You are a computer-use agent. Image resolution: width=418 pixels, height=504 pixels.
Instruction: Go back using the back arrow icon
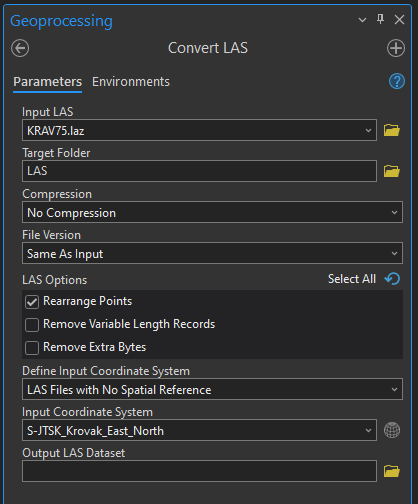click(x=20, y=48)
